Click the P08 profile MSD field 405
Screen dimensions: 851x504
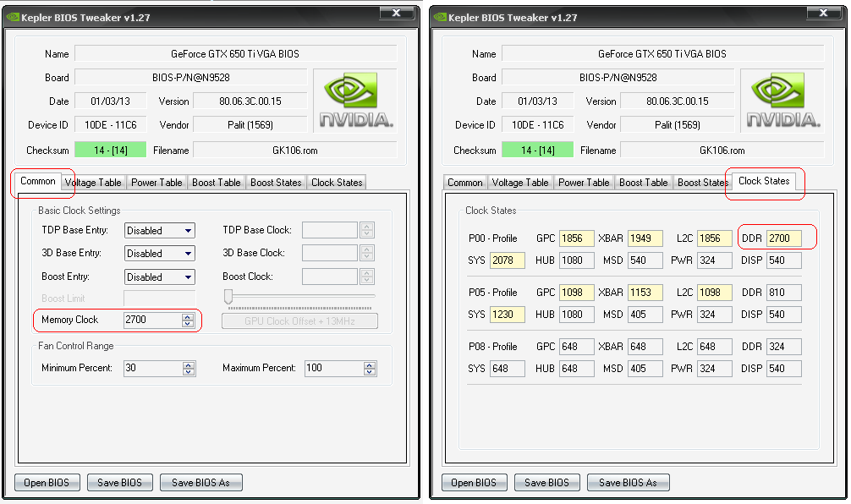645,369
